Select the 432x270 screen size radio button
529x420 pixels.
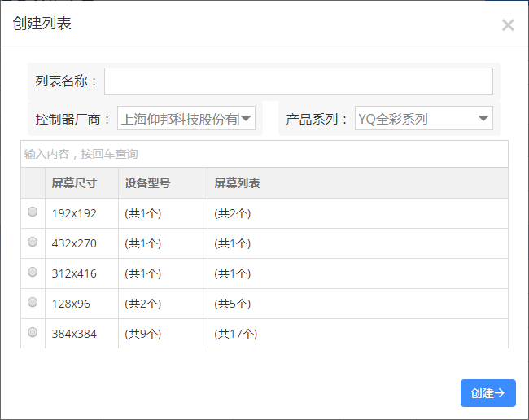tap(33, 242)
